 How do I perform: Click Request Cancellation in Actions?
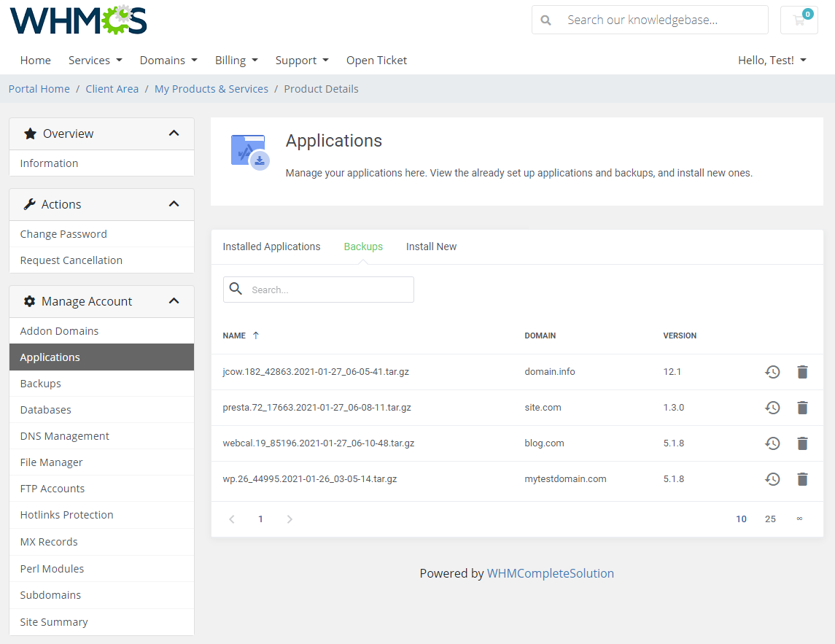pos(69,260)
